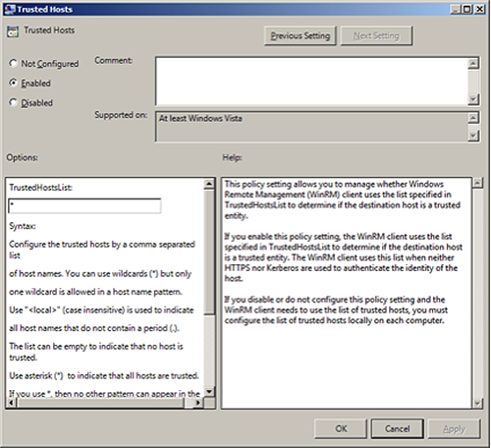Screen dimensions: 491x448
Task: Click inside the Comment text area
Action: [x=311, y=82]
